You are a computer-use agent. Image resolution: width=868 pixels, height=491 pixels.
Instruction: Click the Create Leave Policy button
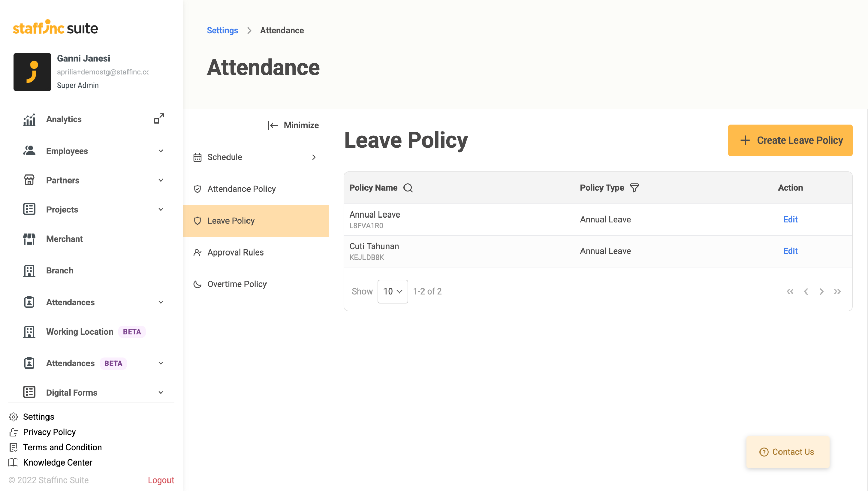790,140
